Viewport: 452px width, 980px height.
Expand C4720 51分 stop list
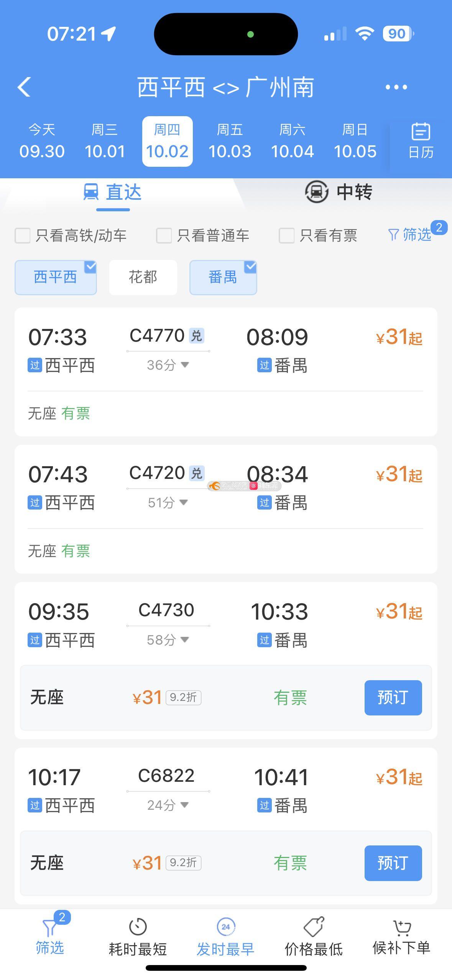point(168,502)
